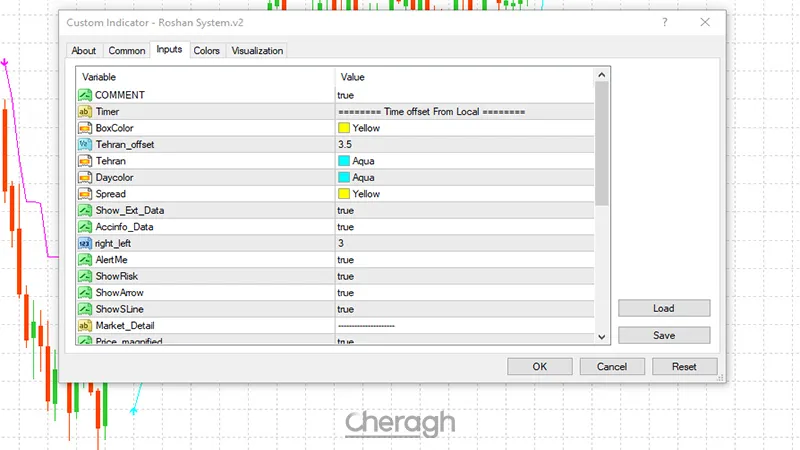This screenshot has width=800, height=450.
Task: Click the help question mark button
Action: click(x=666, y=22)
